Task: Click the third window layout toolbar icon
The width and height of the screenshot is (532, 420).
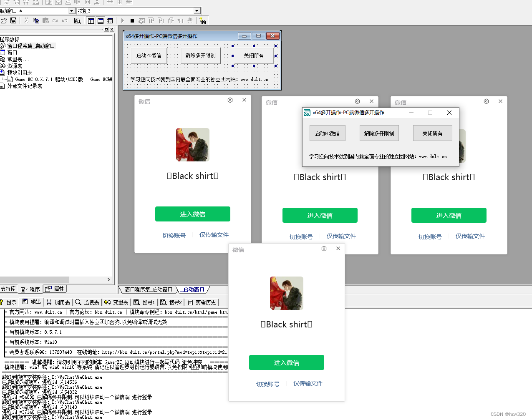Action: point(110,20)
